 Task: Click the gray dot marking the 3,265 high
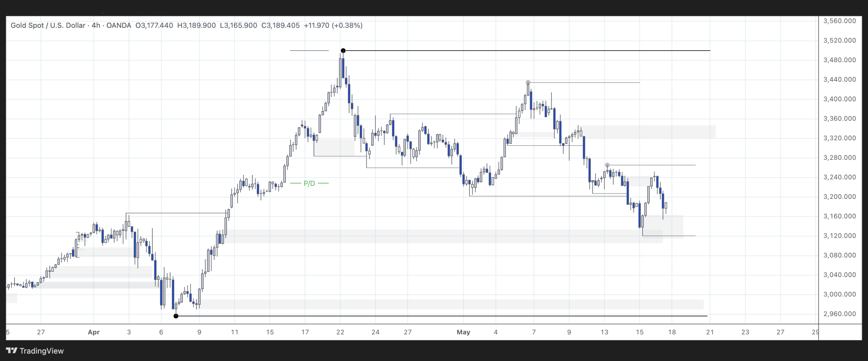[607, 165]
